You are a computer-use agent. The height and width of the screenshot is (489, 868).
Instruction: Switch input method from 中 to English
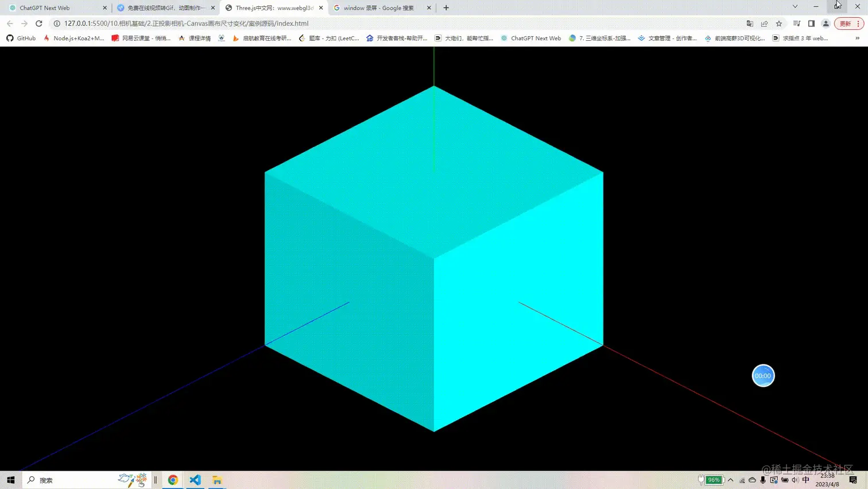pyautogui.click(x=805, y=480)
